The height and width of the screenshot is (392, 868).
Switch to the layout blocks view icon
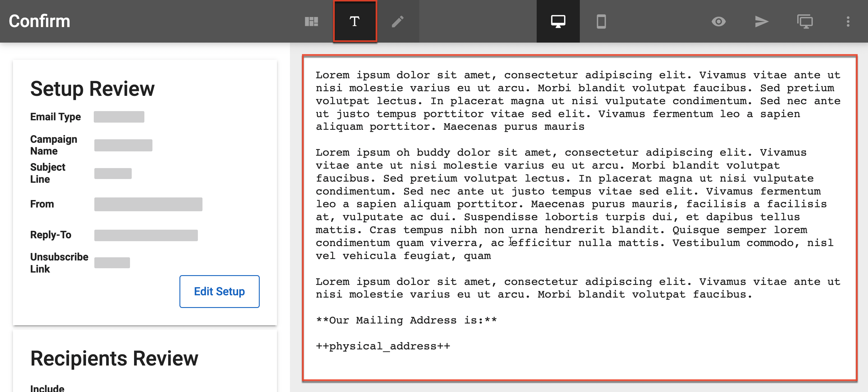311,22
